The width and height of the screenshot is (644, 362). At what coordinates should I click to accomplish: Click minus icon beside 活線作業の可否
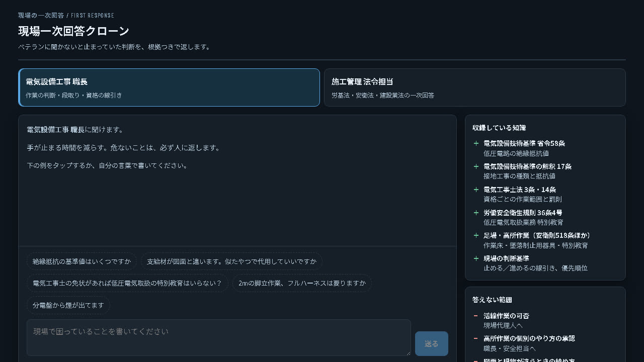click(476, 316)
